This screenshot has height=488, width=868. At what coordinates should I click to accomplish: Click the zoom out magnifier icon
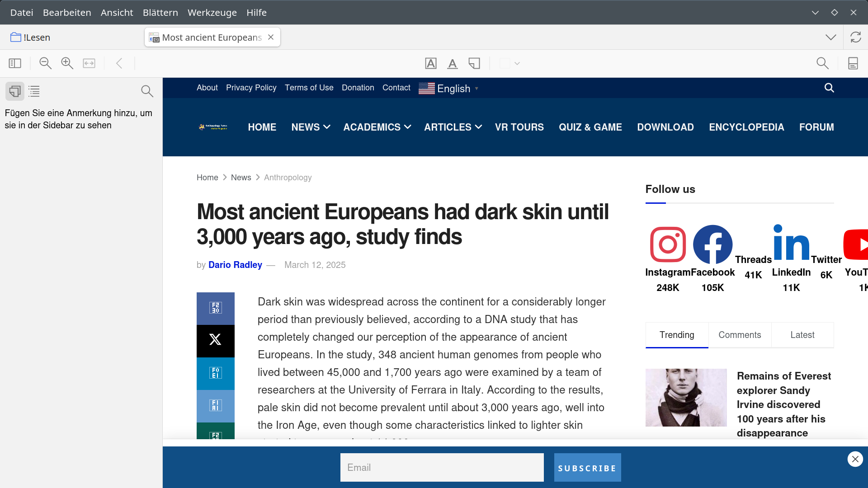coord(45,63)
